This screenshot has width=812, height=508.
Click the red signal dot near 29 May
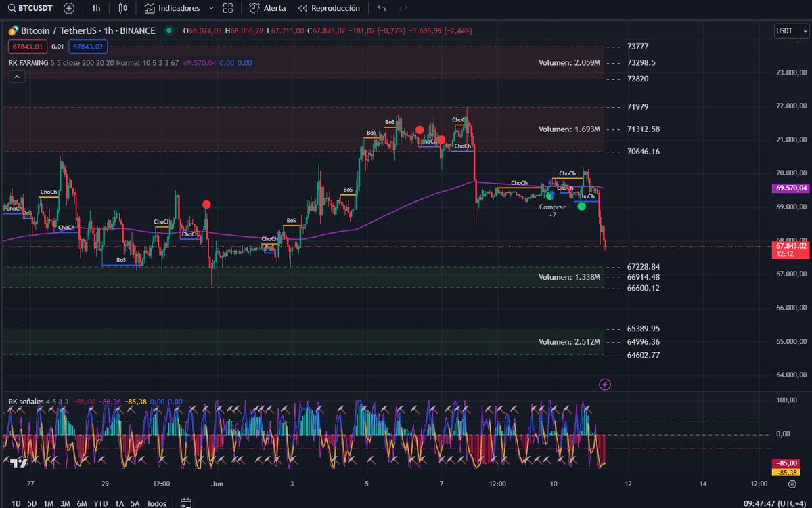pyautogui.click(x=206, y=204)
